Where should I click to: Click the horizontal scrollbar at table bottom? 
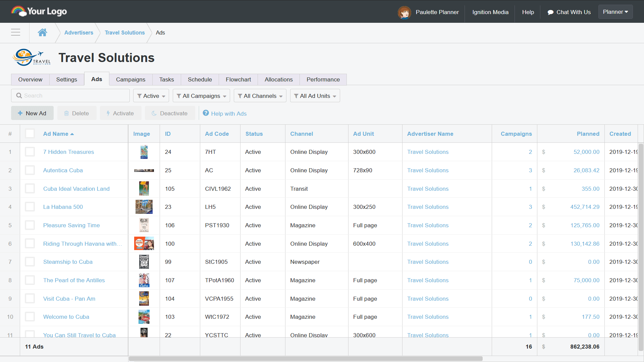click(x=305, y=359)
